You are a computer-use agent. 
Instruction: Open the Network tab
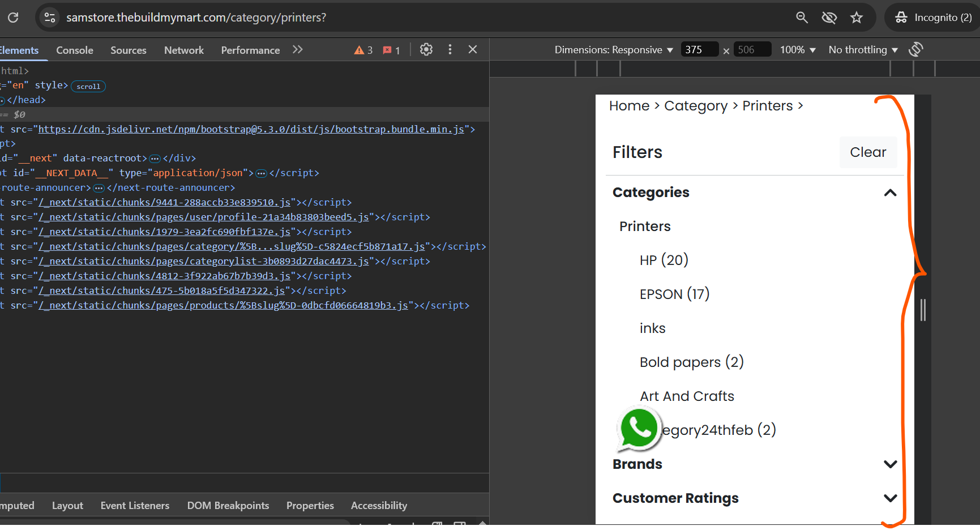184,50
